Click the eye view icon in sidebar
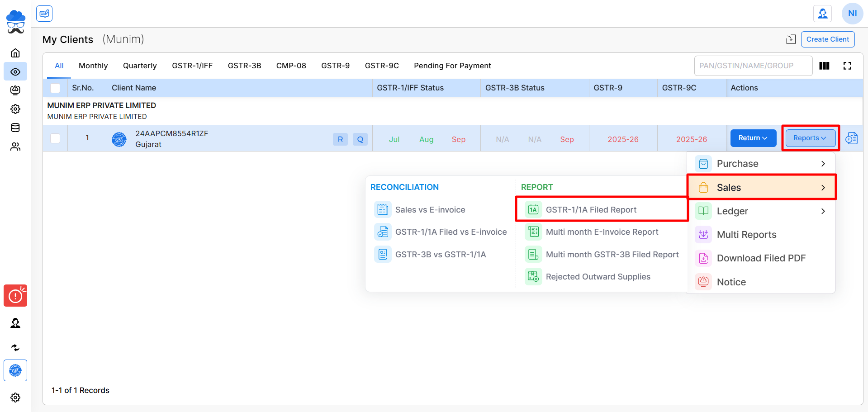The image size is (868, 412). point(15,71)
